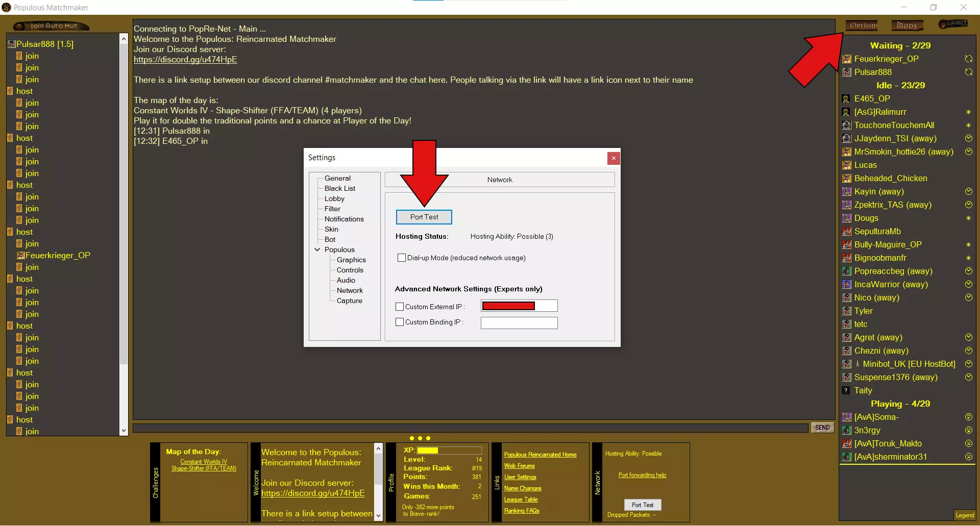Open the Constant Worlds IV map link
The width and height of the screenshot is (980, 526).
coord(204,462)
